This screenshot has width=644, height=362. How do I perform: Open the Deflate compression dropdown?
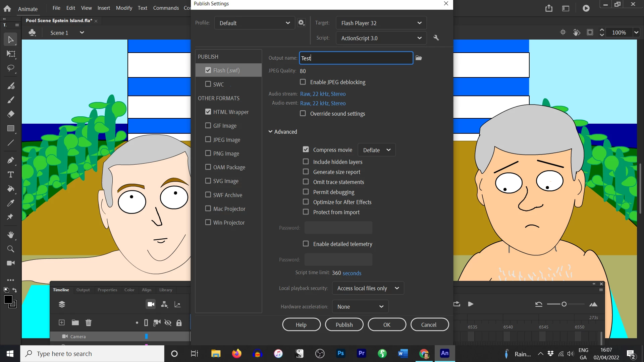point(377,150)
